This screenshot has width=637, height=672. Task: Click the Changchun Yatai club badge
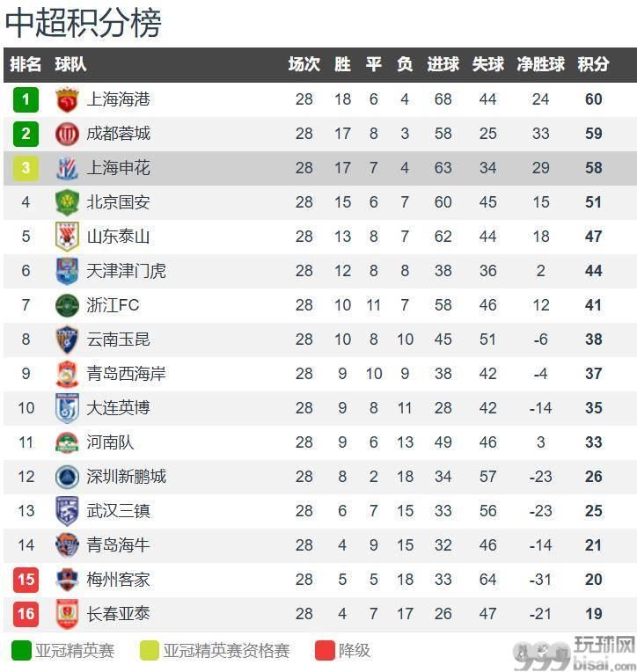coord(67,613)
